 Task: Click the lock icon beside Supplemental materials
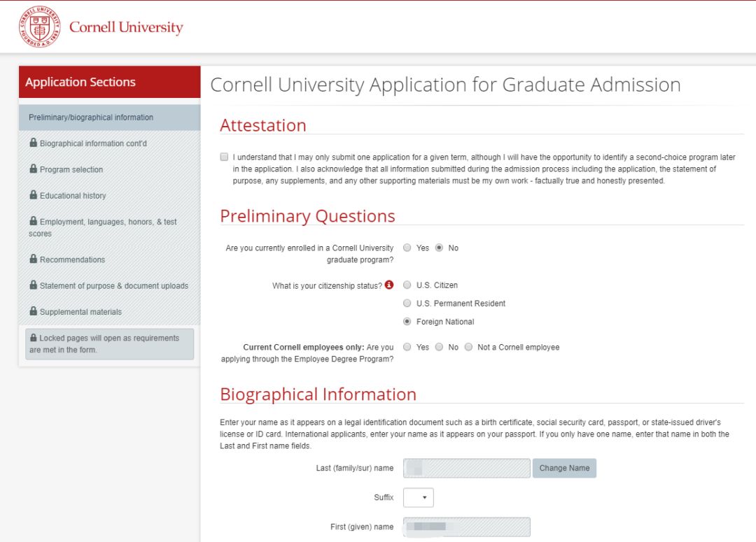coord(34,311)
